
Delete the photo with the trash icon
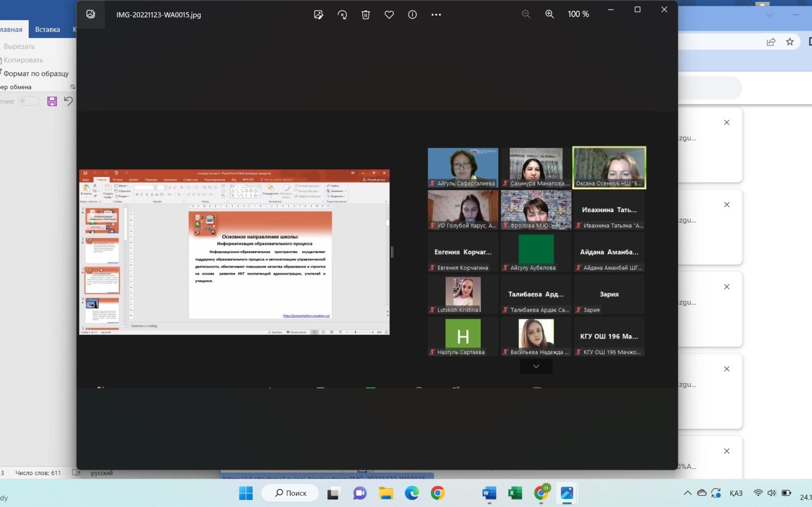[x=365, y=15]
